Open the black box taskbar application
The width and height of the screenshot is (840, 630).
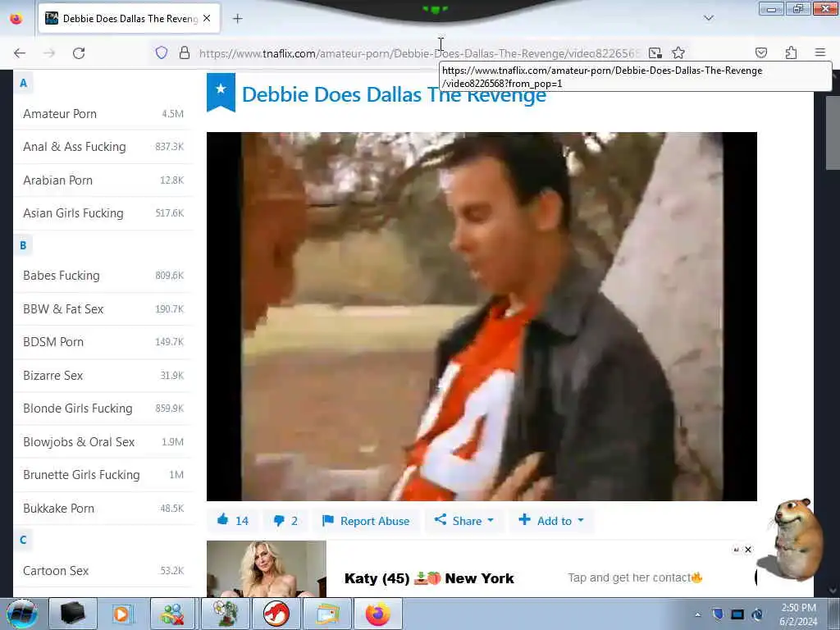73,614
